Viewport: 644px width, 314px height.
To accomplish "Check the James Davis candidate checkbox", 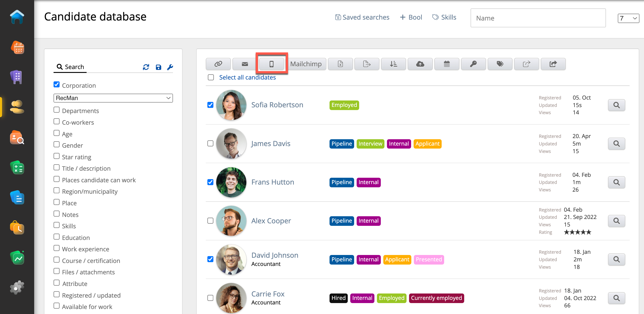I will pyautogui.click(x=210, y=144).
